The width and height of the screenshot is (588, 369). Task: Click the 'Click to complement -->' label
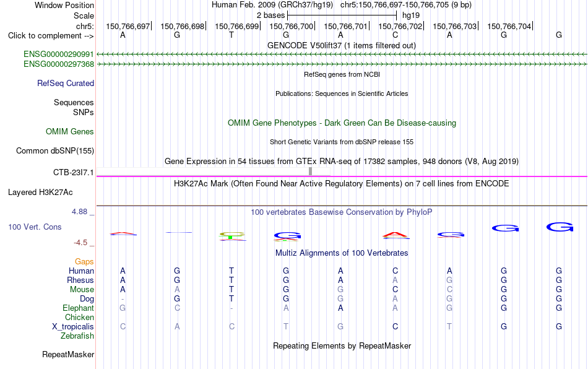click(x=51, y=36)
